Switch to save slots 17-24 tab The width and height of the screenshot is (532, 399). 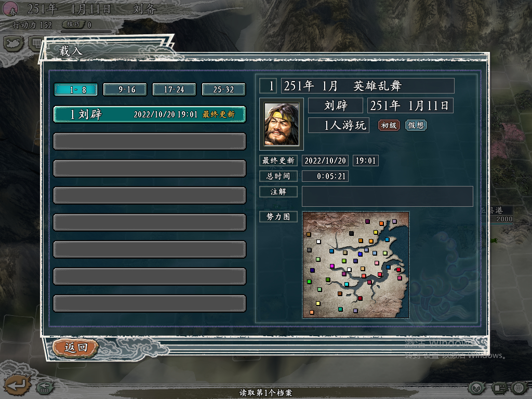point(174,89)
